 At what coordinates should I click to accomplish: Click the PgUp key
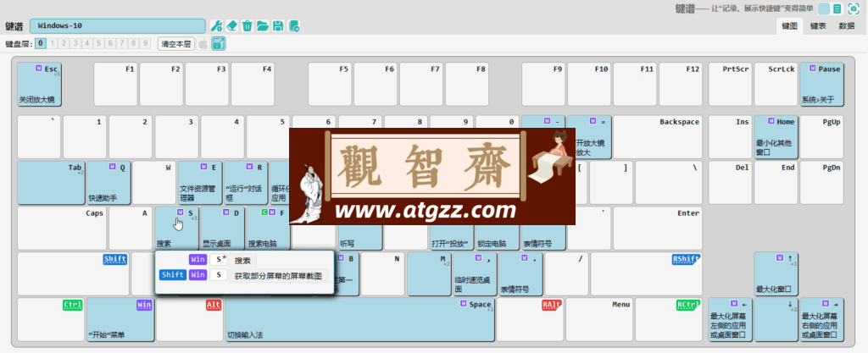tap(822, 137)
